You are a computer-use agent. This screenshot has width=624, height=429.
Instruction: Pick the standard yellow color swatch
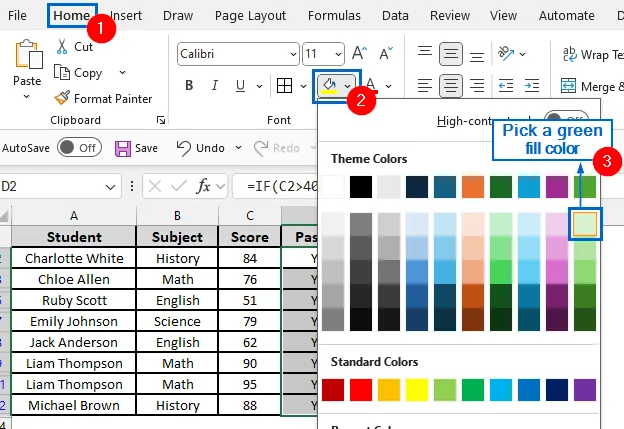click(x=417, y=390)
